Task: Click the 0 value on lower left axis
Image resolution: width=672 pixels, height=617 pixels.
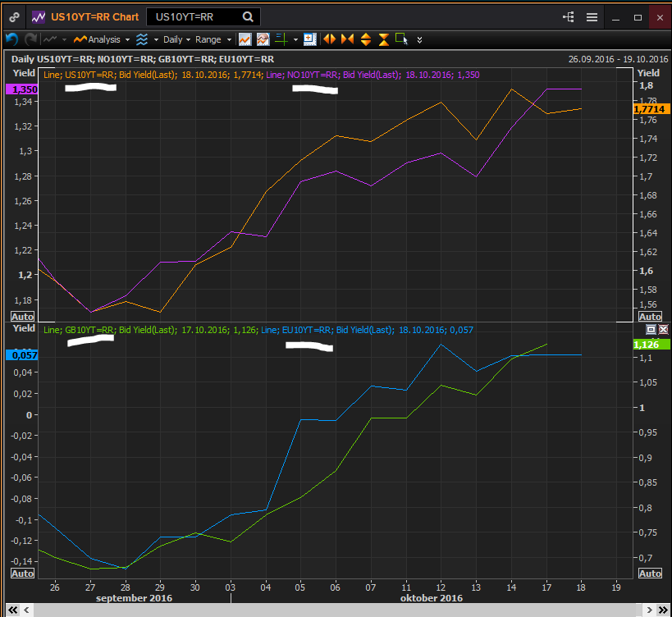Action: pyautogui.click(x=30, y=415)
